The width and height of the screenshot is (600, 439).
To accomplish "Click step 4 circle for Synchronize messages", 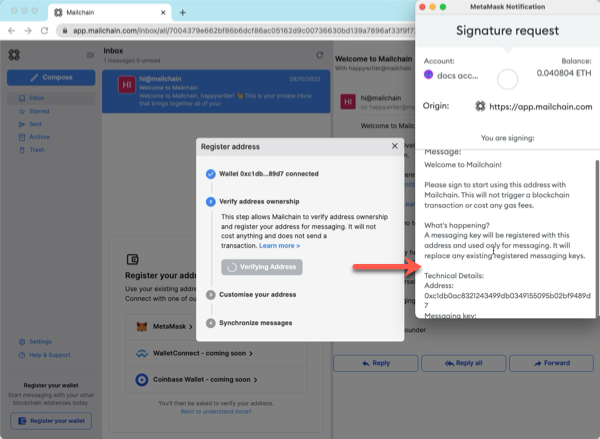I will (x=210, y=323).
